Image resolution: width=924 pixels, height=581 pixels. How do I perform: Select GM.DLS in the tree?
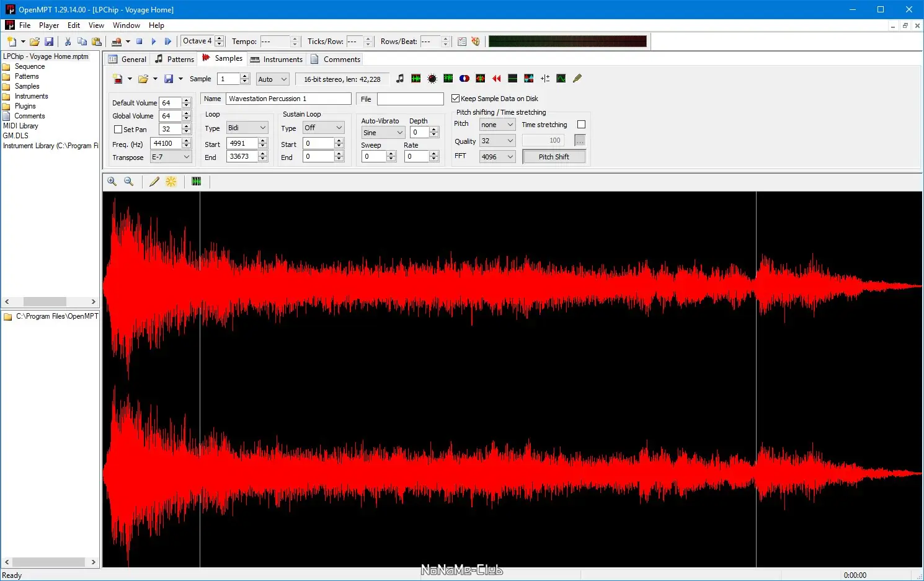[16, 136]
